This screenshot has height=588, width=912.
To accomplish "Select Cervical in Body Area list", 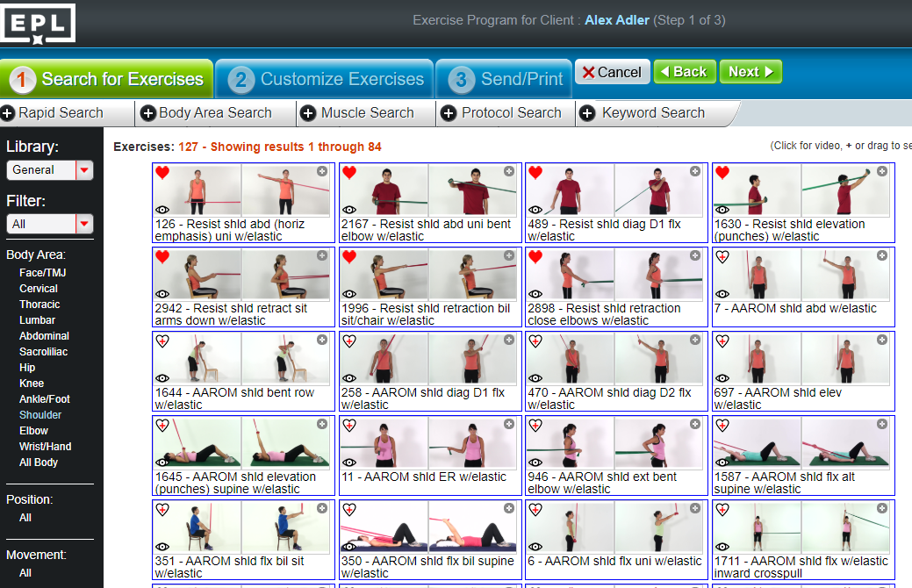I will (x=39, y=289).
